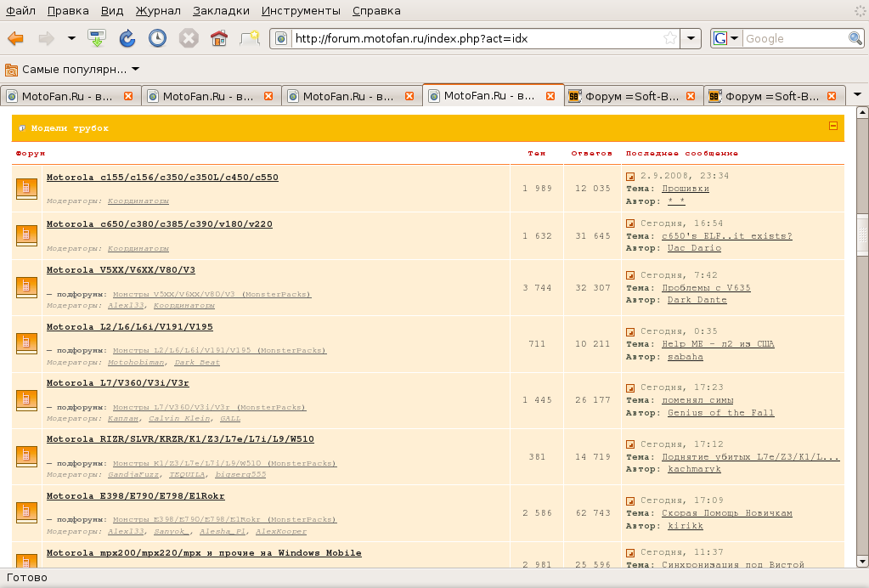
Task: Close the third MotoFan.Ru tab
Action: pos(409,96)
